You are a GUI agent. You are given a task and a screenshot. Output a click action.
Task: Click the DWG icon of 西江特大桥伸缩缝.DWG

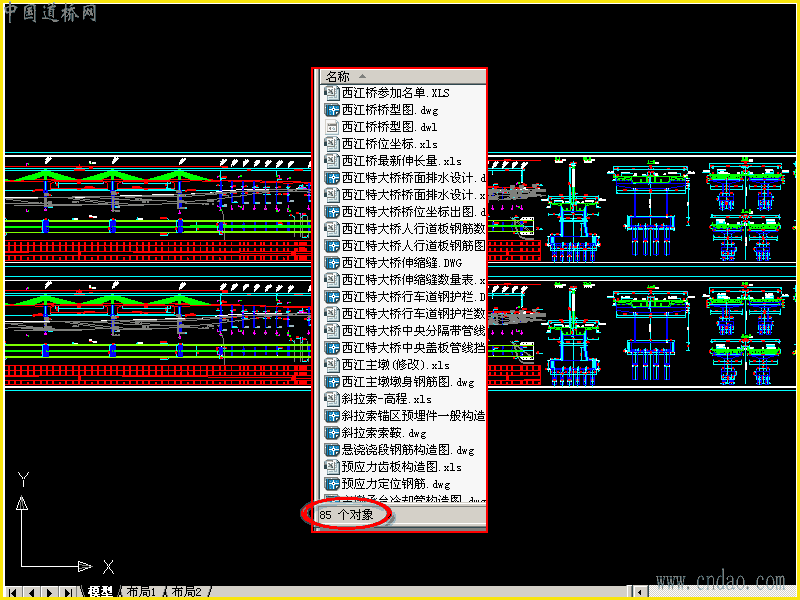[332, 263]
